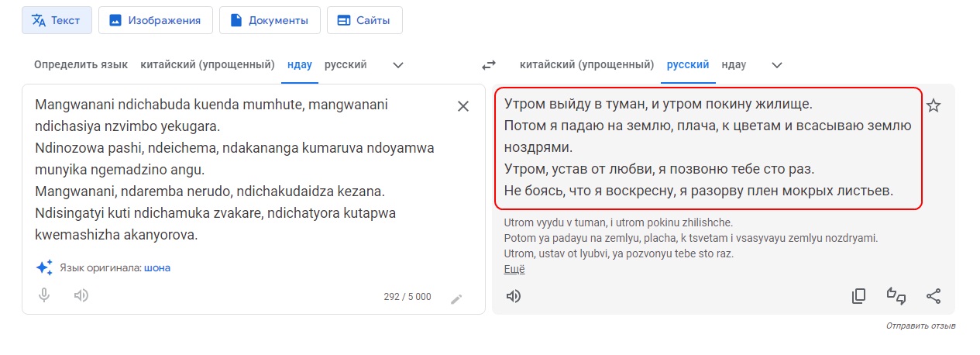Listen to translated text audio
Image resolution: width=980 pixels, height=355 pixels.
click(513, 296)
